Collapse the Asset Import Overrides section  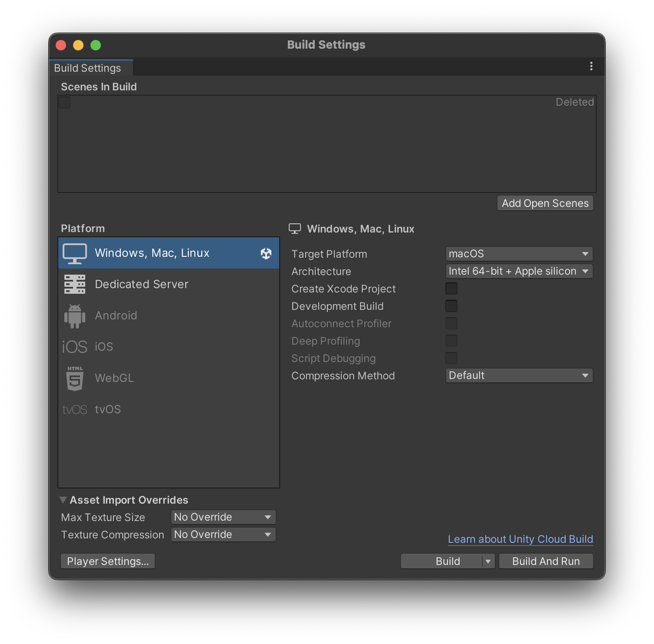(63, 500)
